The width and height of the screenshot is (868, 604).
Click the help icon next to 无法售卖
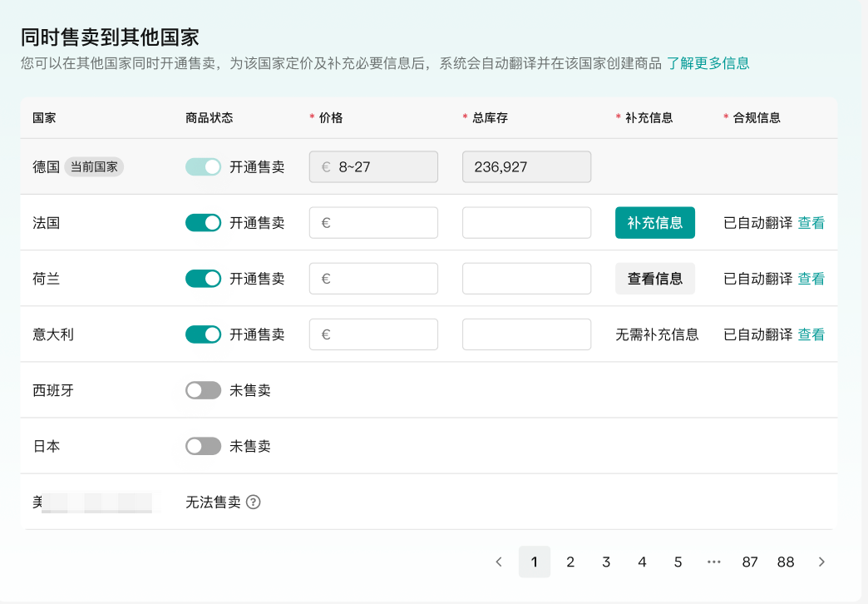point(254,502)
